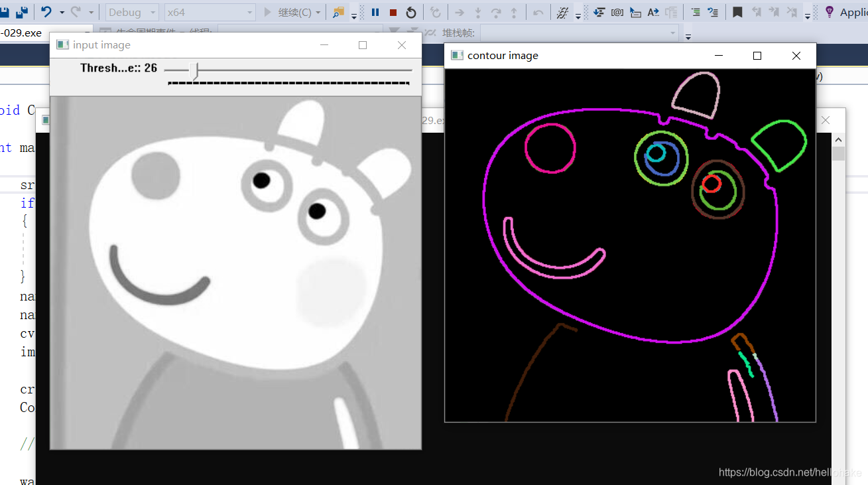Click the middle of the Thresh slider track

pyautogui.click(x=288, y=70)
